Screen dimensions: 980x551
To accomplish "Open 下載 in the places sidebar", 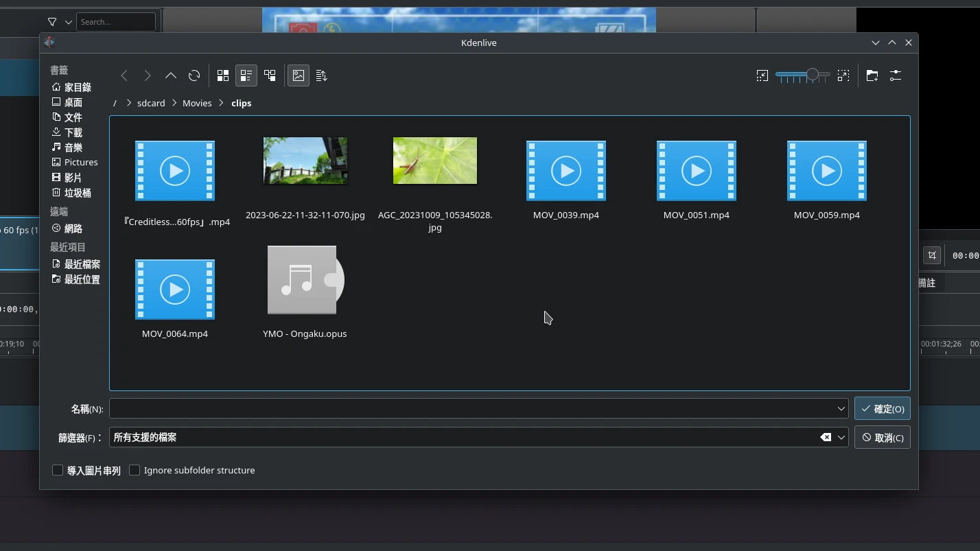I will coord(73,132).
